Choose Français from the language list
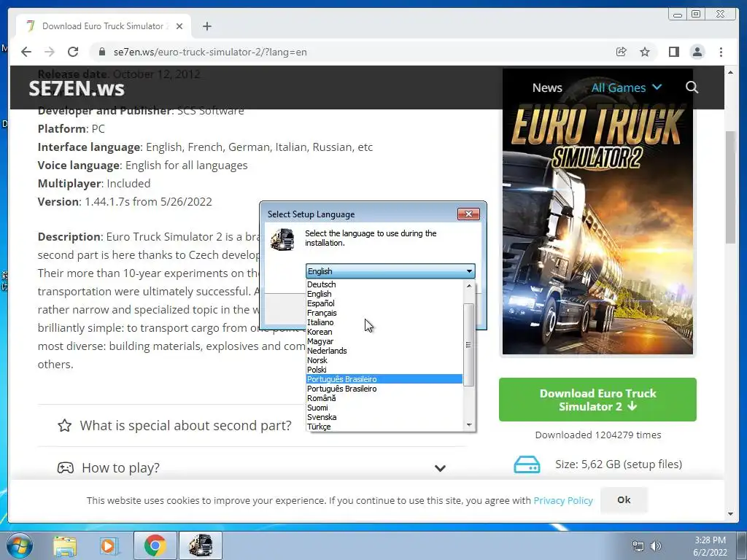 tap(384, 313)
